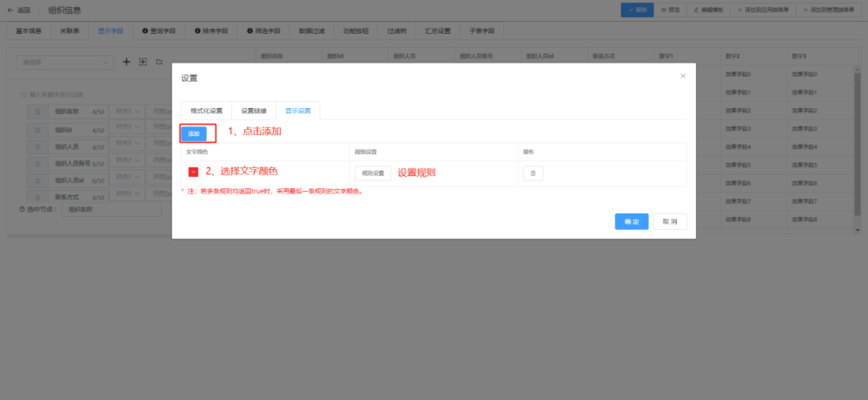Click the 数字1 column header
This screenshot has height=400, width=868.
[x=687, y=57]
